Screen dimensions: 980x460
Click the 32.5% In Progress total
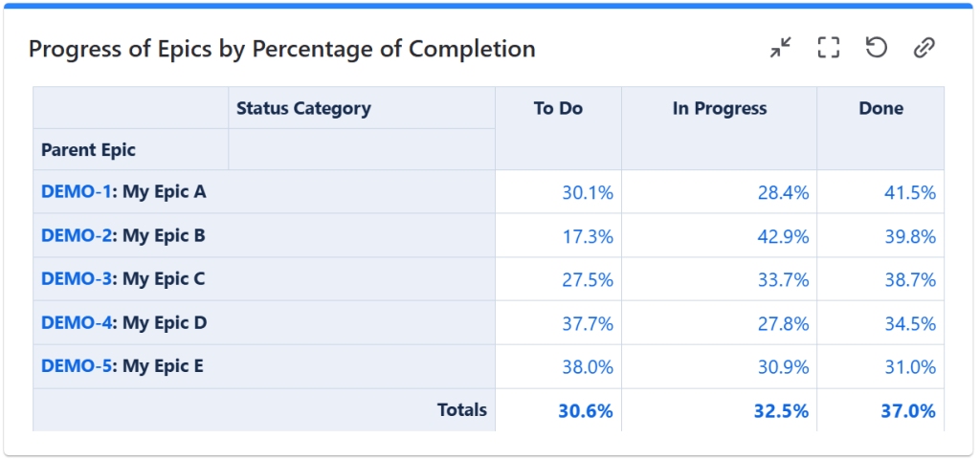coord(779,411)
